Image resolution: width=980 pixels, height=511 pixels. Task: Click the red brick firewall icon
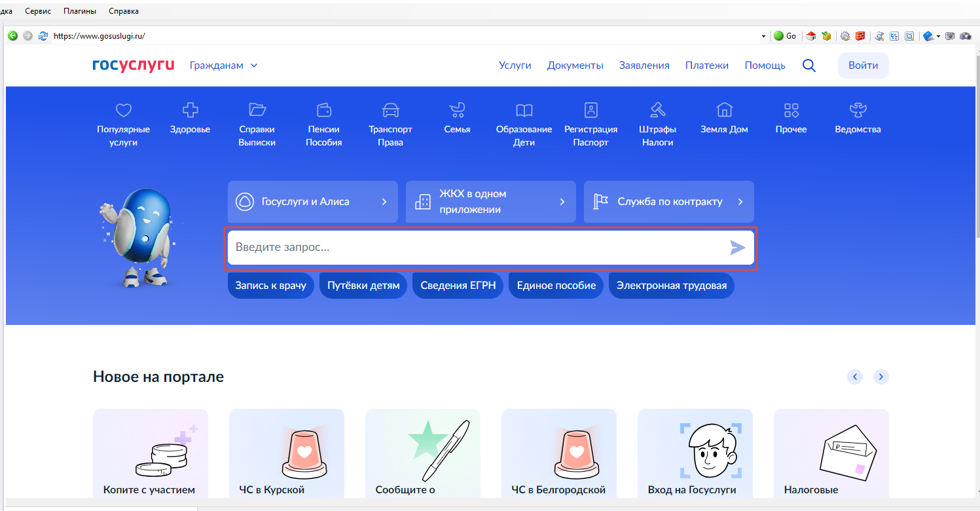point(860,36)
